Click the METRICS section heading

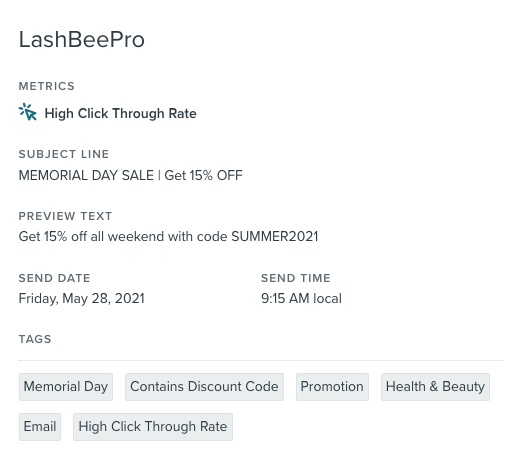click(47, 86)
